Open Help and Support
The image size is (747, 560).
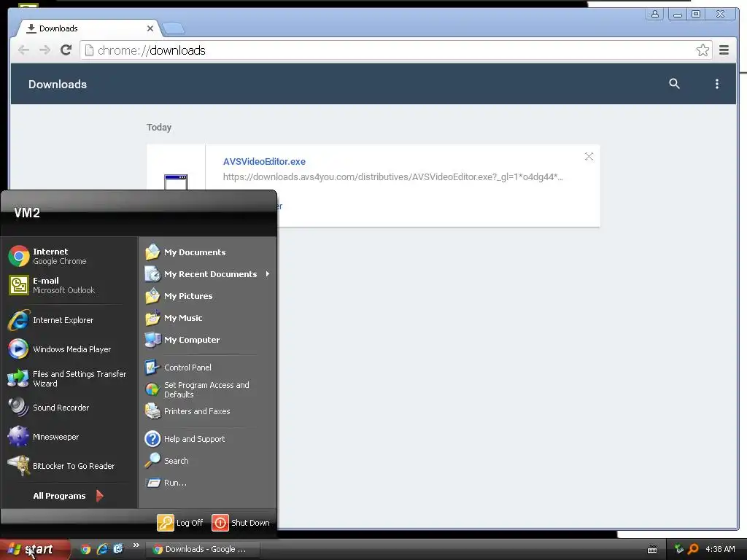click(x=208, y=438)
